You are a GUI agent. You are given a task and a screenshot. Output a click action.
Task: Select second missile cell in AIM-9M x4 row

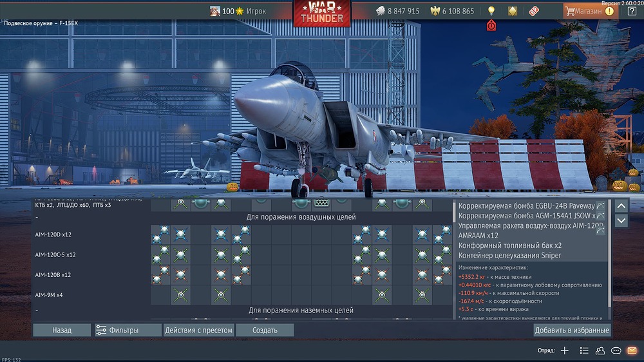(221, 295)
